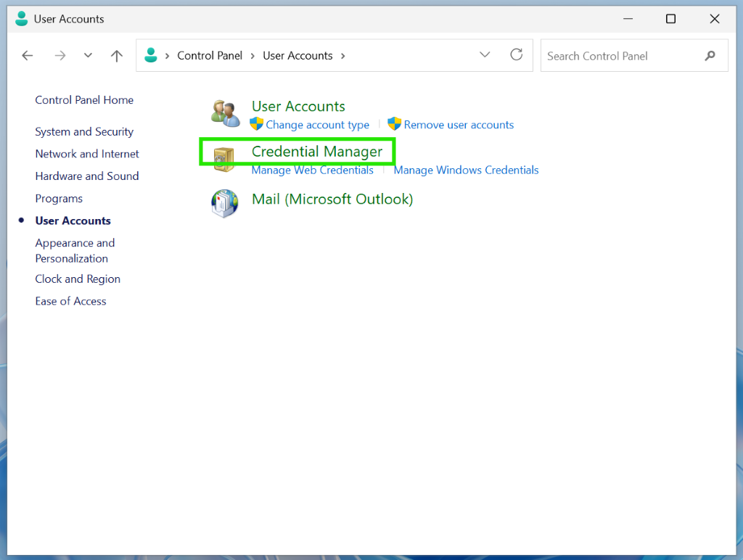Screen dimensions: 743x560
Task: Close the User Accounts window
Action: click(715, 19)
